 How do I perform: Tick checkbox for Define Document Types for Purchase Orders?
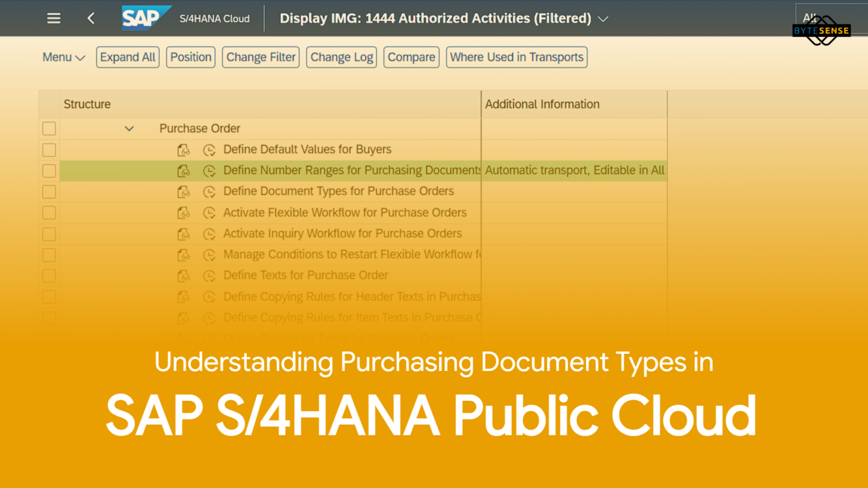[x=49, y=191]
